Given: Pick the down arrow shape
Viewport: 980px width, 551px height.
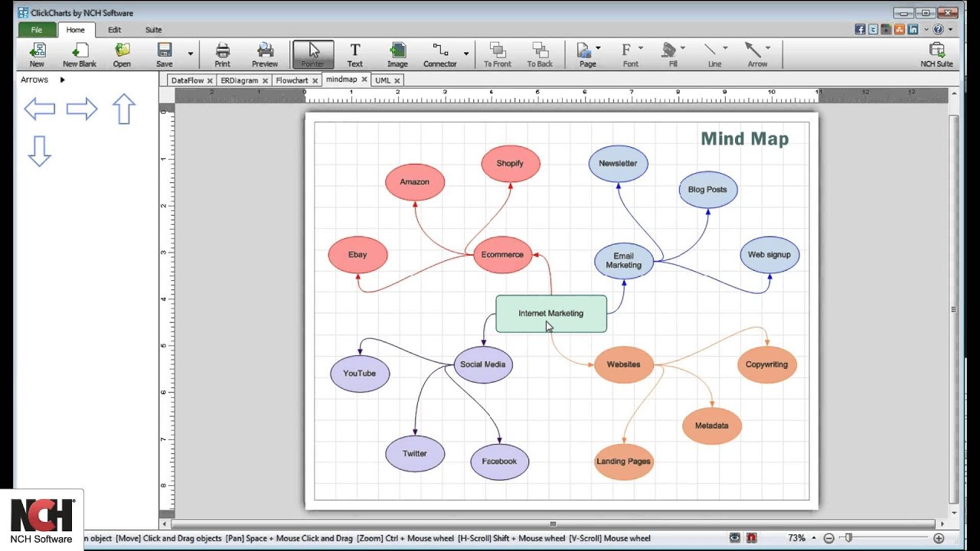Looking at the screenshot, I should [40, 152].
